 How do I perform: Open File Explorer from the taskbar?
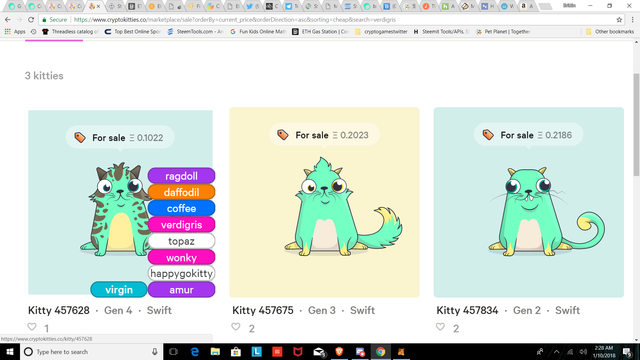click(215, 352)
